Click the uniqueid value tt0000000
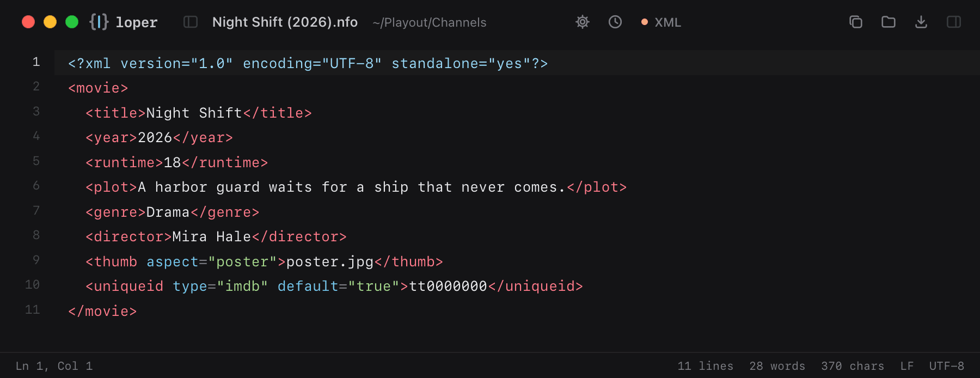The height and width of the screenshot is (378, 980). pos(448,286)
